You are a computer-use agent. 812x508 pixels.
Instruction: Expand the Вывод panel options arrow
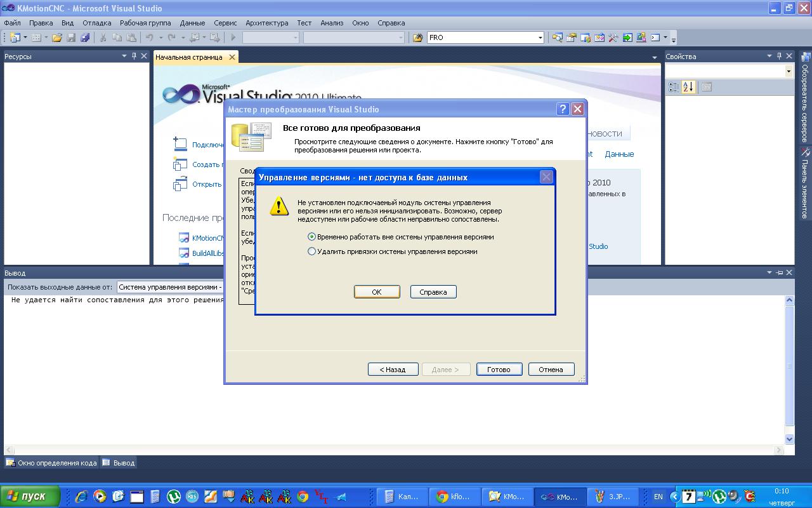[769, 272]
